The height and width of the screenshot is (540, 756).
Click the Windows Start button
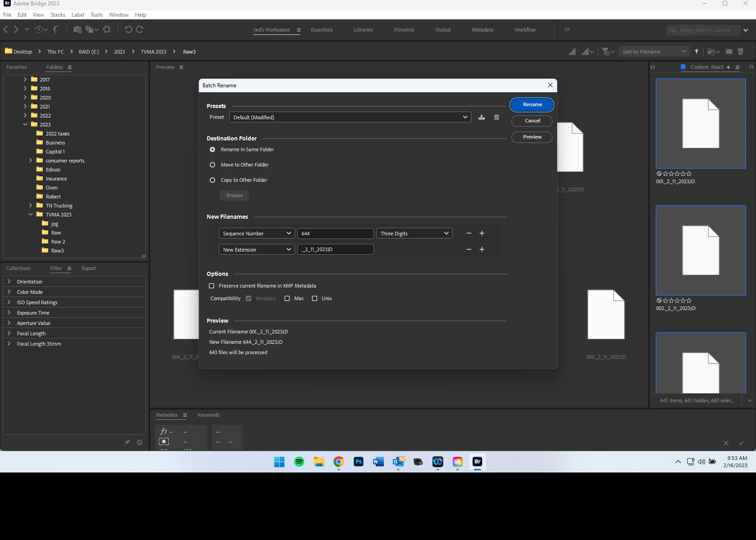pos(279,462)
